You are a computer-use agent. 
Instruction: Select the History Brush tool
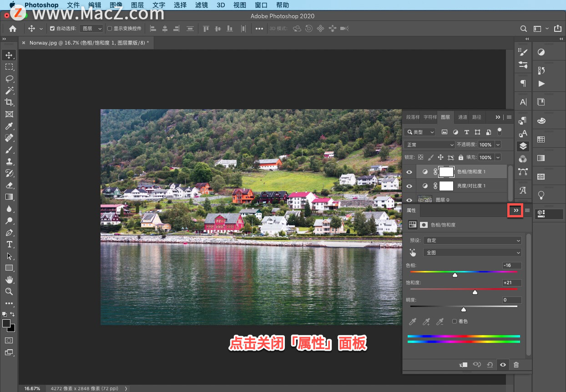tap(9, 173)
